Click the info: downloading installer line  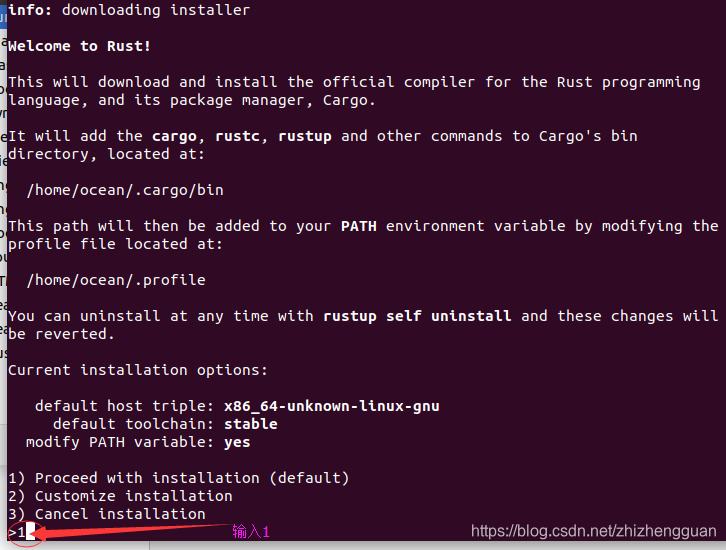(129, 10)
